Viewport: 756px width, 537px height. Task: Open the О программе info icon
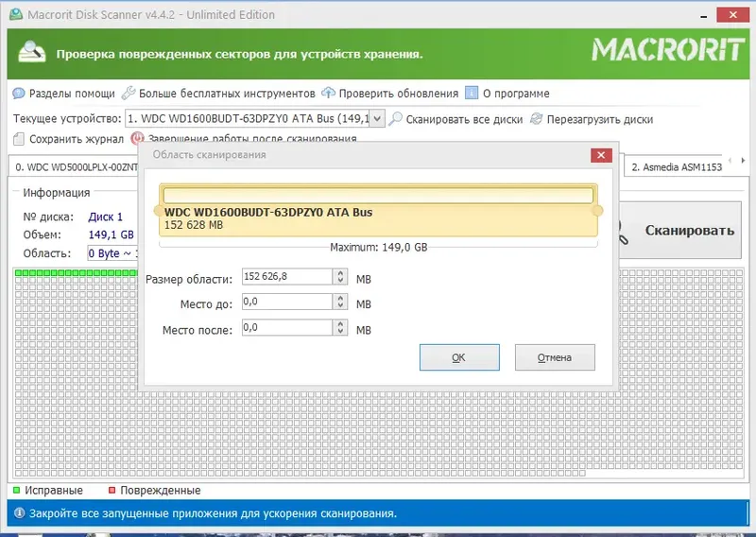pos(472,93)
